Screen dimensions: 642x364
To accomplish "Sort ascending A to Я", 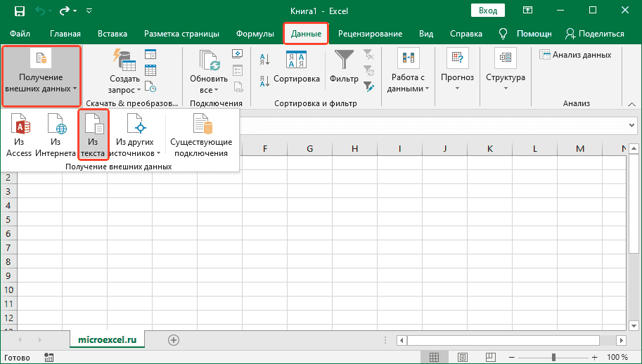I will tap(265, 59).
